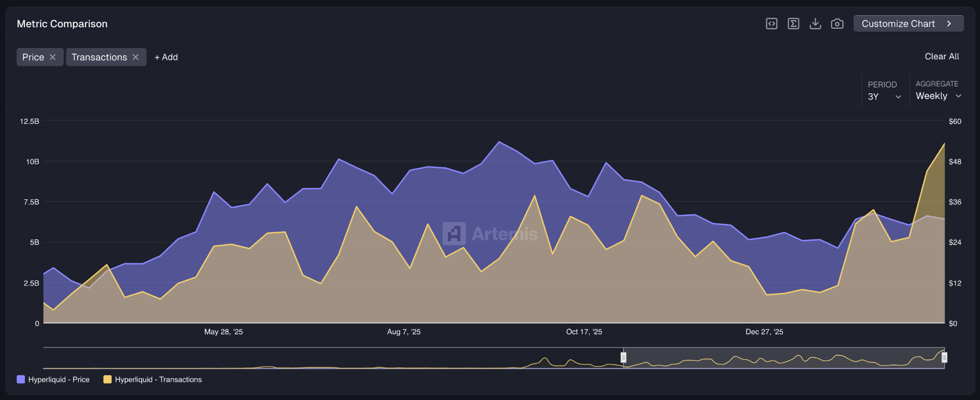Remove the Price metric chip

53,57
